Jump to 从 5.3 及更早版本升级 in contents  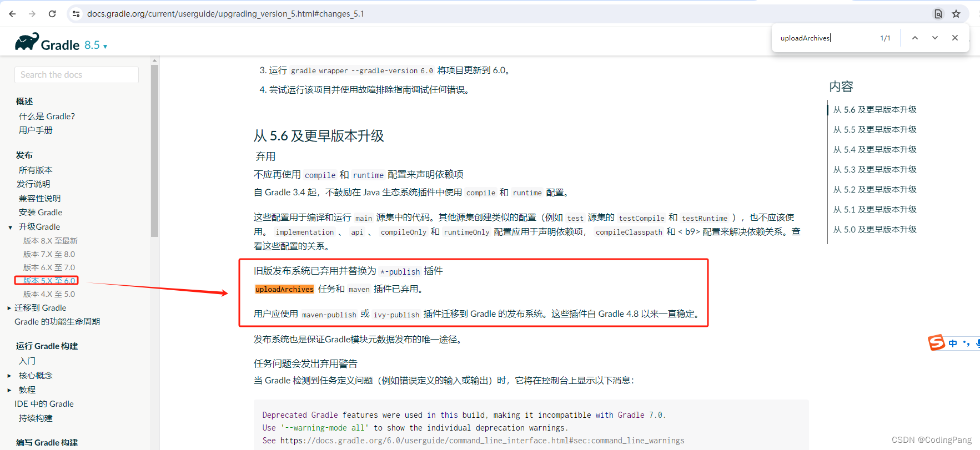pos(875,170)
